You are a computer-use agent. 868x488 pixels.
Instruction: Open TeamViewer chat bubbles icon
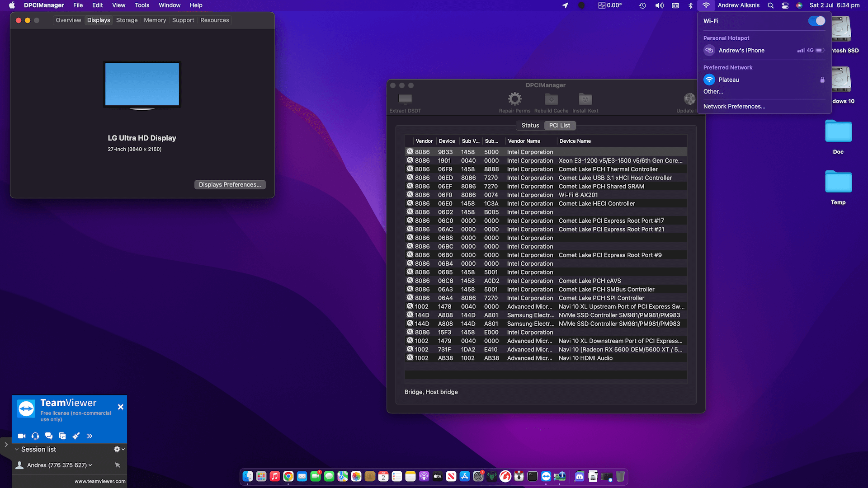tap(49, 436)
